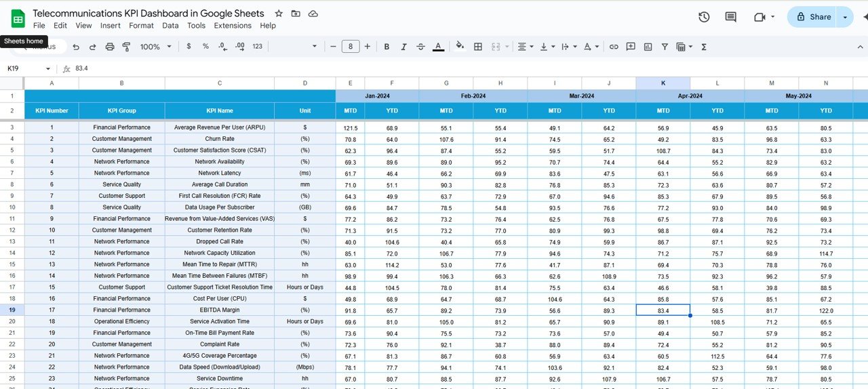Create a filter
Screen dimensions: 868x389
665,47
